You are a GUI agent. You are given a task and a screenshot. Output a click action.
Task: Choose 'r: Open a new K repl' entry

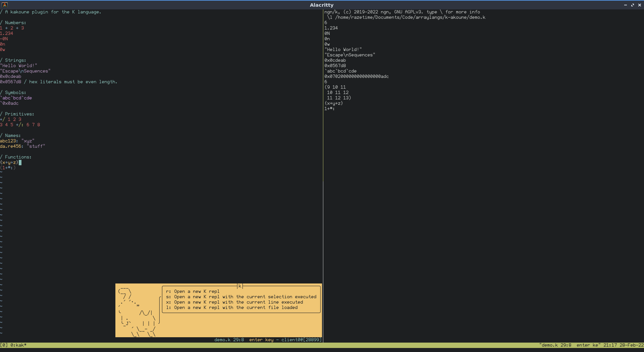pos(193,292)
